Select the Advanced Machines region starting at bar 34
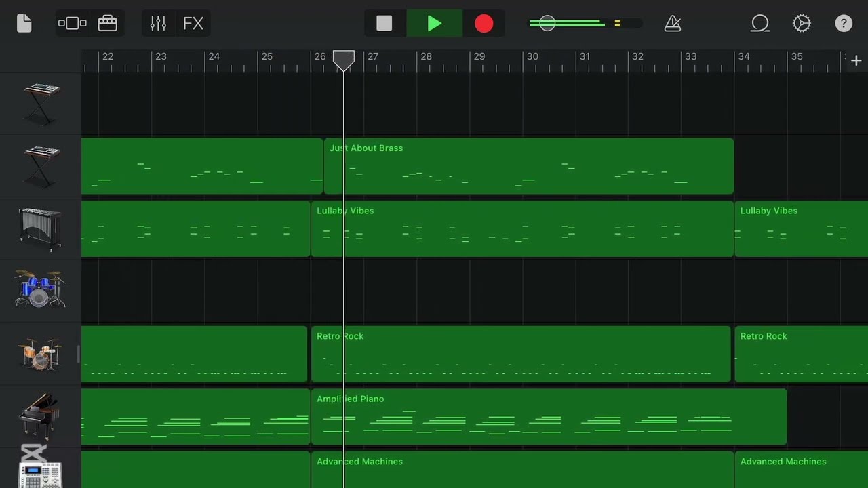This screenshot has height=488, width=868. pos(802,470)
